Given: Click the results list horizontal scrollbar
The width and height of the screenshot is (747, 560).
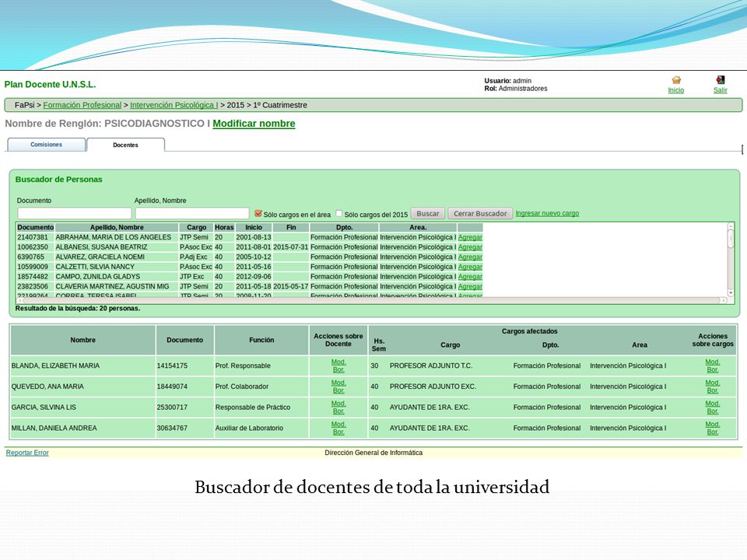Looking at the screenshot, I should click(x=372, y=300).
